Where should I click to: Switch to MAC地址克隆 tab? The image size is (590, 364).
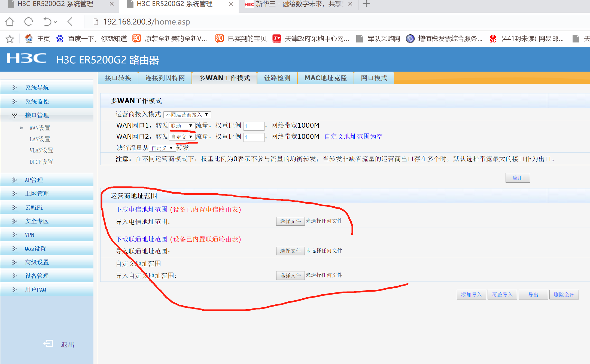[x=326, y=78]
